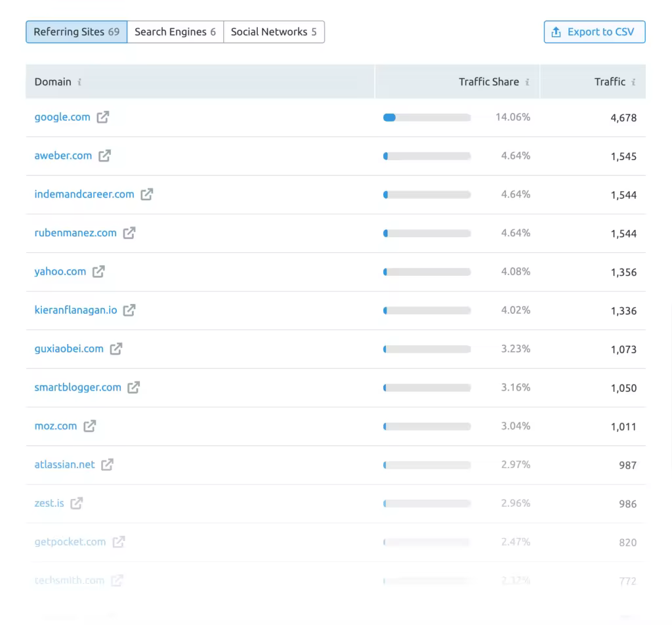Select the 1,545 traffic value

tap(623, 156)
